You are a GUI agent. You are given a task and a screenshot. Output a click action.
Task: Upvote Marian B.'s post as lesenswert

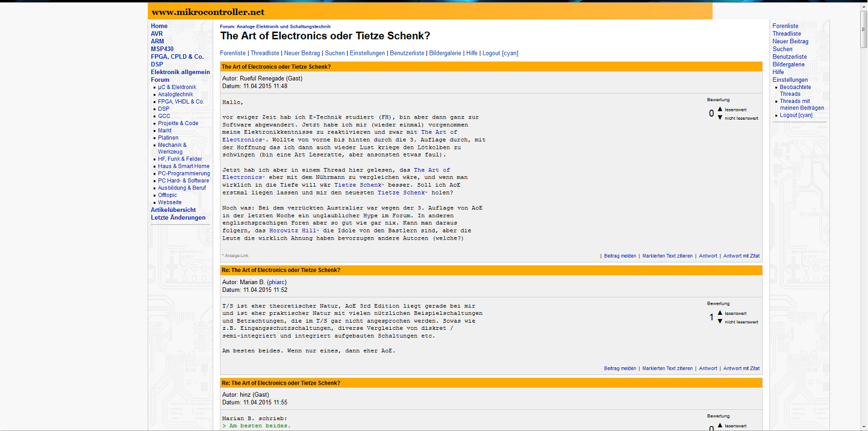click(720, 313)
